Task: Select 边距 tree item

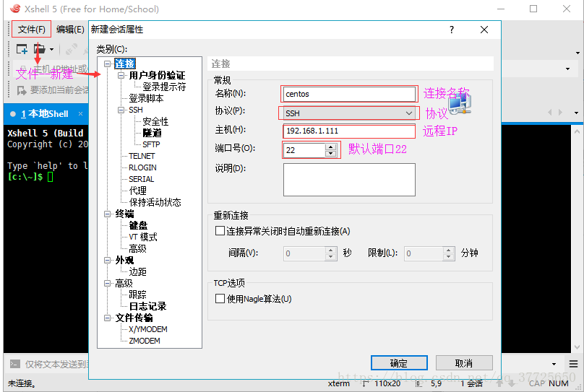Action: point(137,271)
